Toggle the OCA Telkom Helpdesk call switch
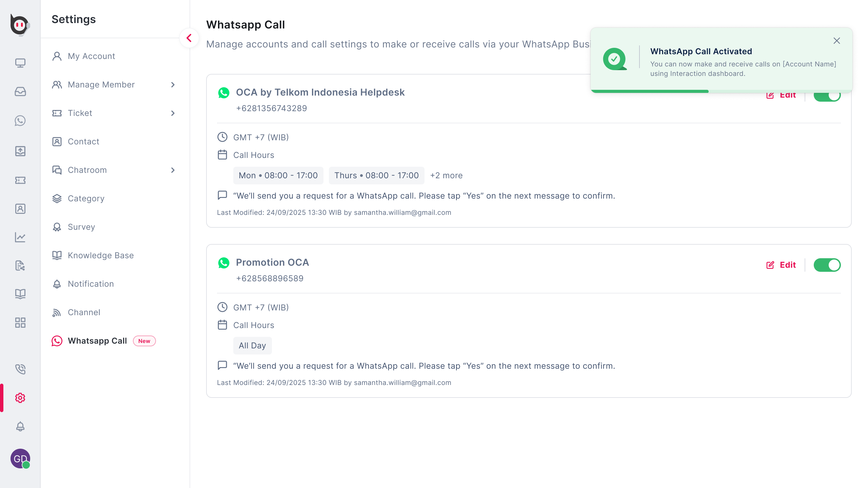 827,96
